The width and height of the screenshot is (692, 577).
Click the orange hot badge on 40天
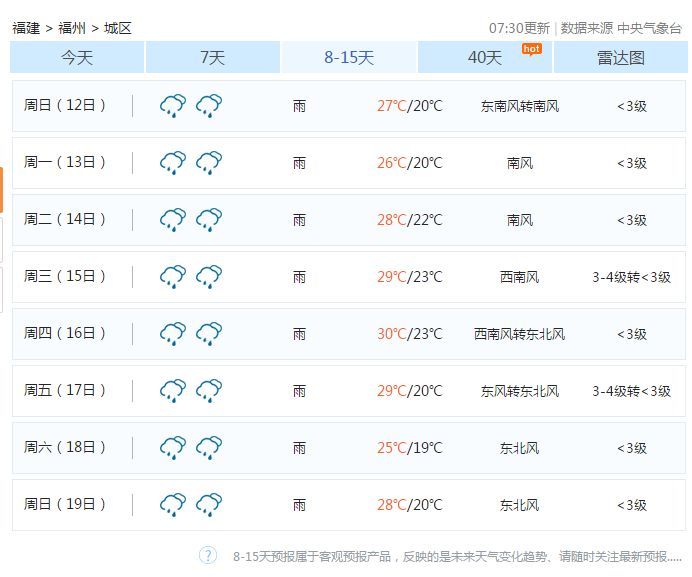click(532, 49)
